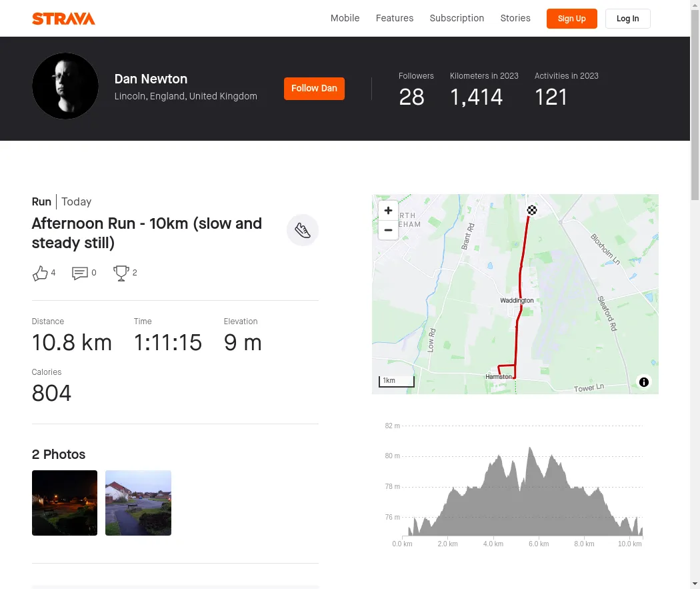Go to the Subscription page
The height and width of the screenshot is (589, 700).
457,18
